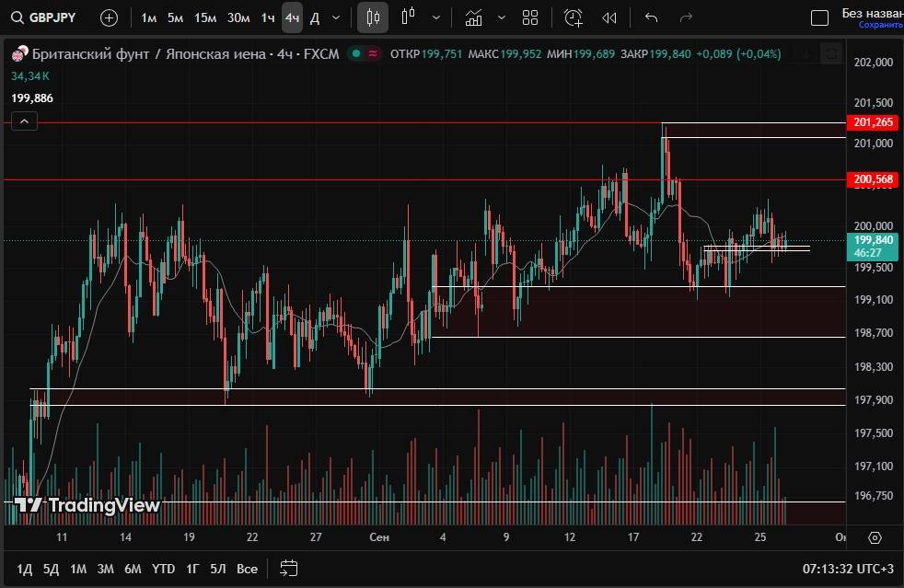904x588 pixels.
Task: Expand the indicators favorites dropdown arrow
Action: [x=500, y=17]
